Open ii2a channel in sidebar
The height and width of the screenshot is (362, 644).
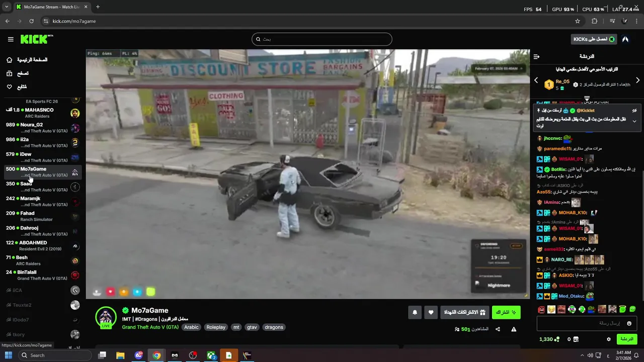click(x=43, y=142)
